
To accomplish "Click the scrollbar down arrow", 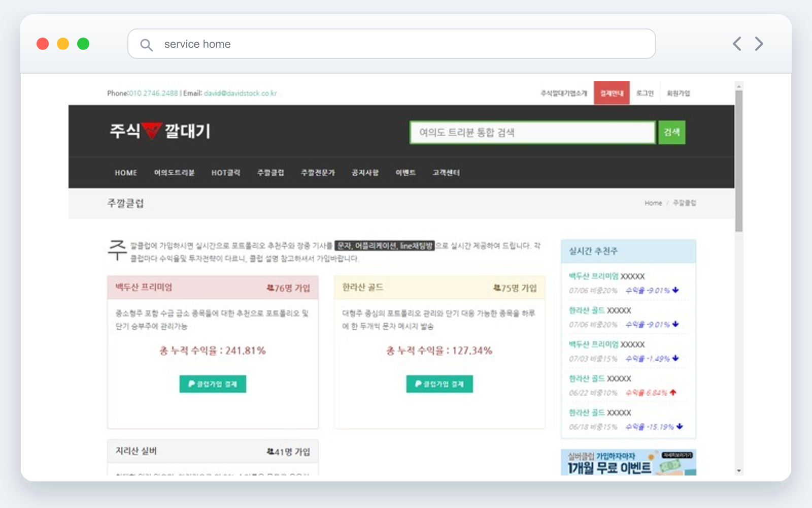I will (x=739, y=471).
